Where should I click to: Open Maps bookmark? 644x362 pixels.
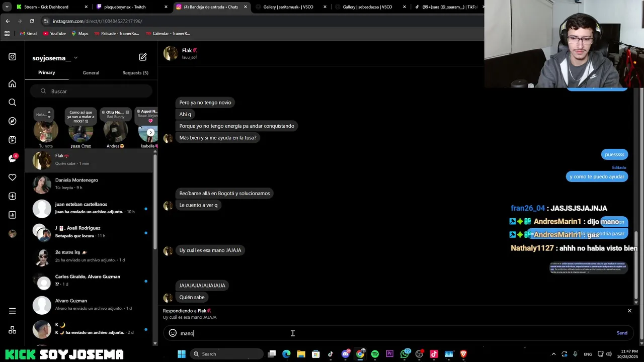point(79,33)
